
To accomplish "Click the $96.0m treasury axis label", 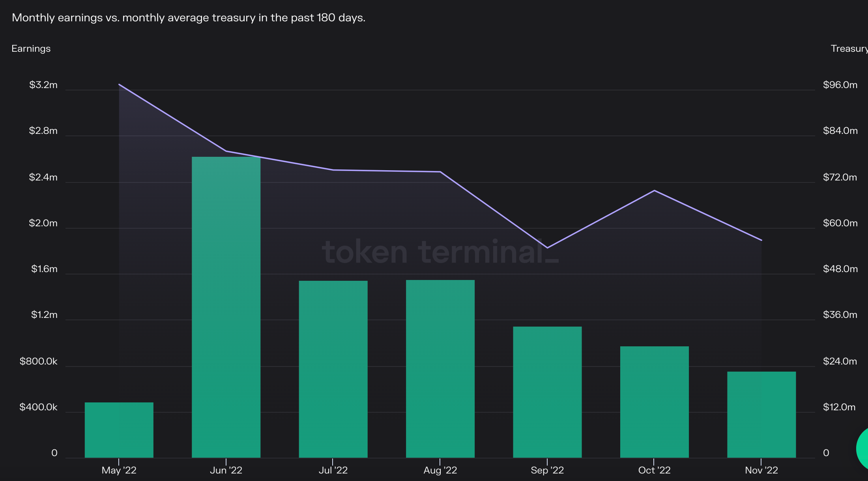I will (840, 85).
